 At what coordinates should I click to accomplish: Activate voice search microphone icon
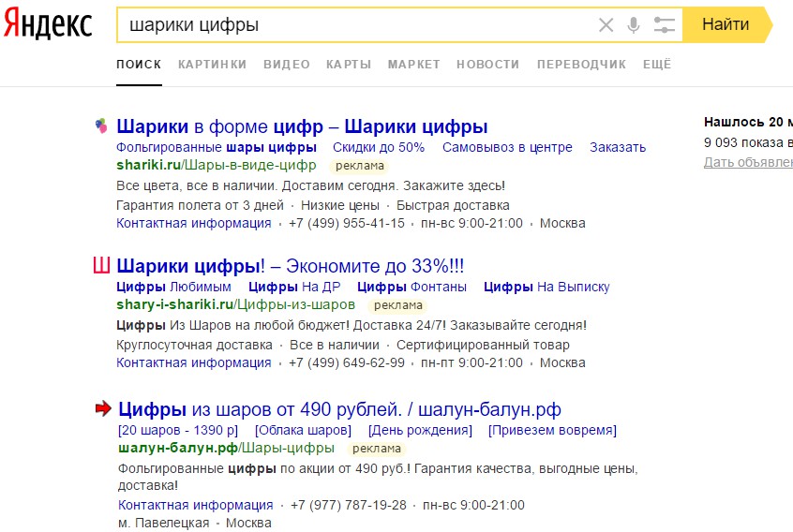pos(634,24)
